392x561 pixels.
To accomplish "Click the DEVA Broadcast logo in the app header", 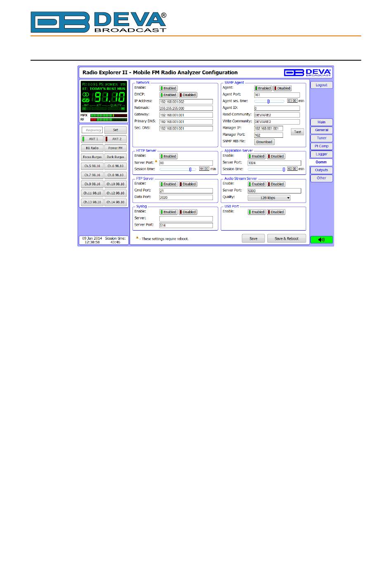I will point(307,73).
